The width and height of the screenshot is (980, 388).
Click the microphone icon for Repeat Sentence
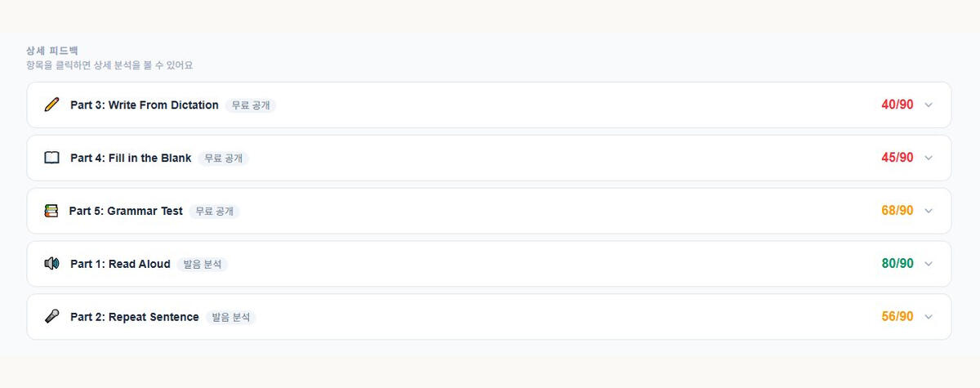[x=51, y=317]
